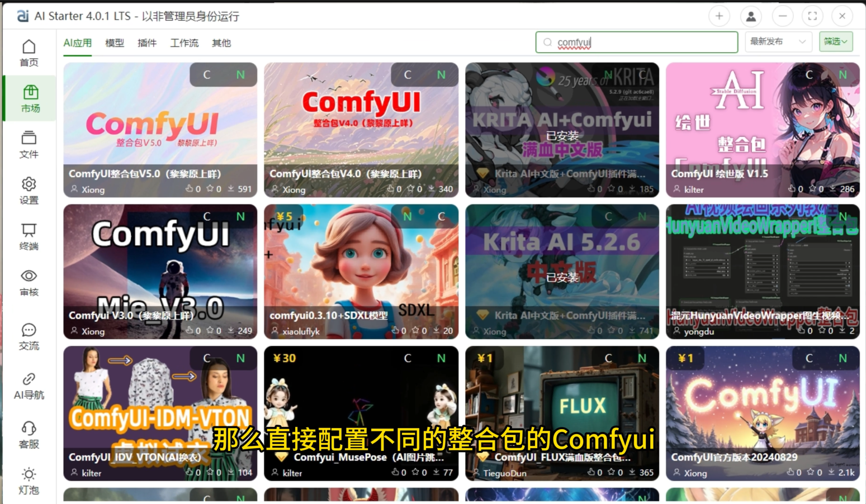Click download count icon on ComfyUI整合包V5.0 card
Image resolution: width=866 pixels, height=504 pixels.
tap(231, 189)
